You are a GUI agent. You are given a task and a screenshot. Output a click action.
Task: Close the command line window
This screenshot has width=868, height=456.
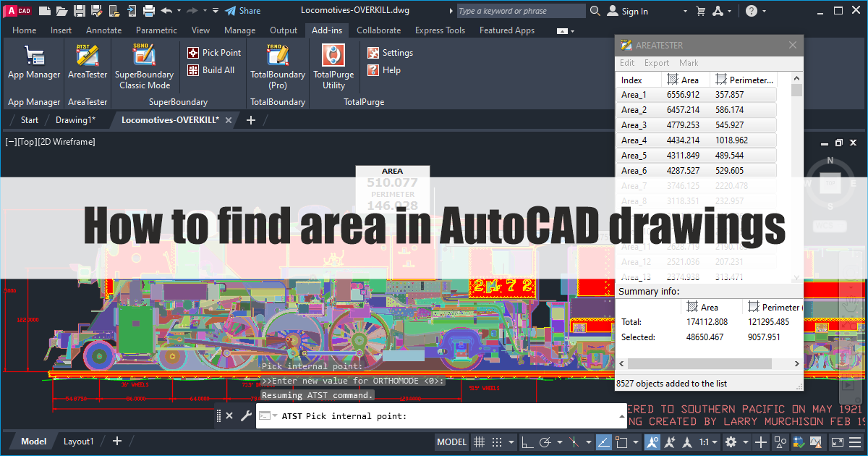pos(229,415)
